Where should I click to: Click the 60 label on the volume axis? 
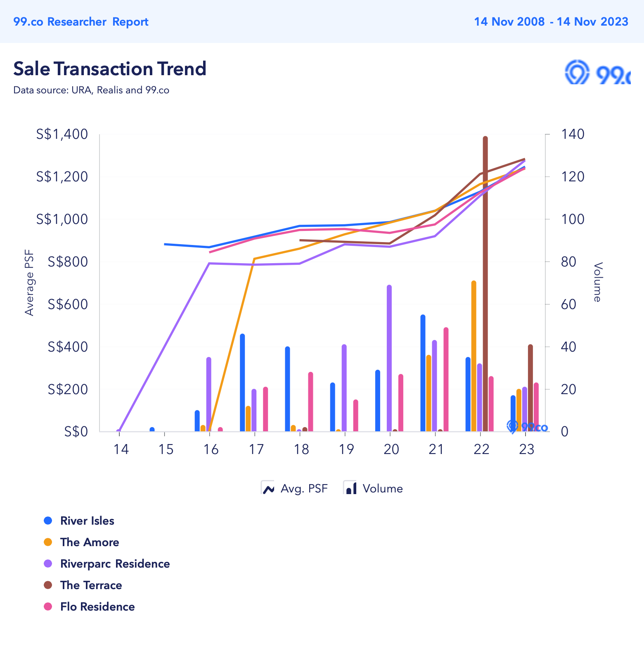[x=568, y=304]
